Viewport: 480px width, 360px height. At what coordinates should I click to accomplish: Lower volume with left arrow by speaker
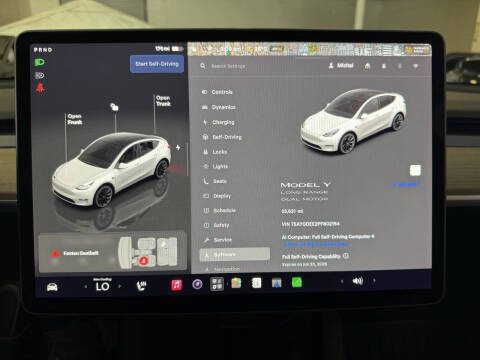[342, 281]
